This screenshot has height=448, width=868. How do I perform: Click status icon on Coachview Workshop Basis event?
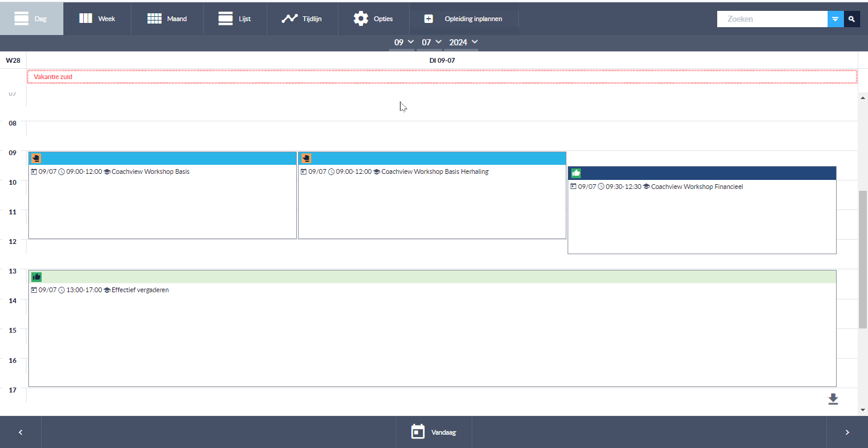[x=36, y=158]
